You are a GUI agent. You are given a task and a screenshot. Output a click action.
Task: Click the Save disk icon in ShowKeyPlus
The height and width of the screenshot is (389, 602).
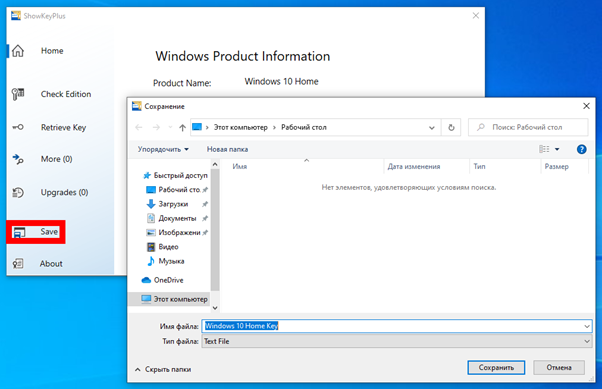(19, 232)
